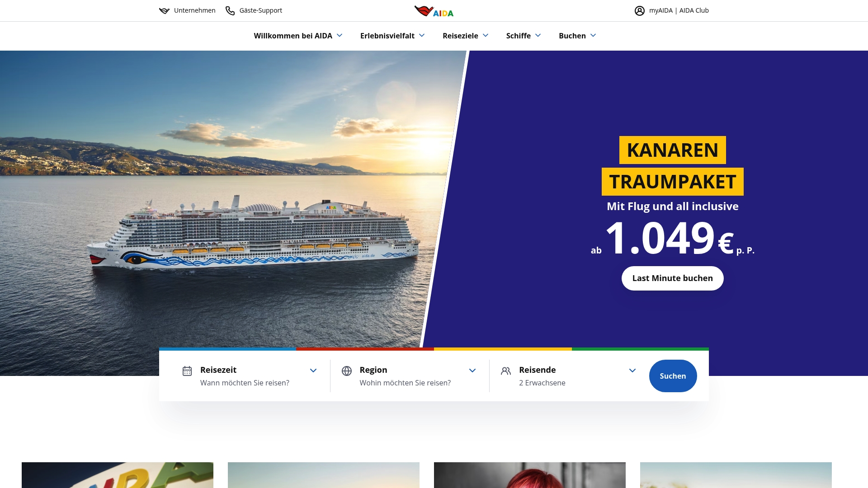This screenshot has width=868, height=488.
Task: Click the Unternehmen lips icon
Action: pos(164,10)
